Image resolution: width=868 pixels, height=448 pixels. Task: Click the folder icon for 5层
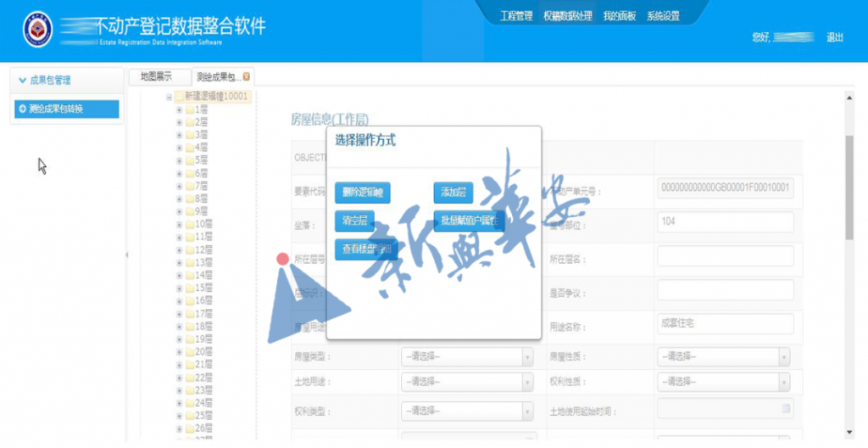click(190, 160)
